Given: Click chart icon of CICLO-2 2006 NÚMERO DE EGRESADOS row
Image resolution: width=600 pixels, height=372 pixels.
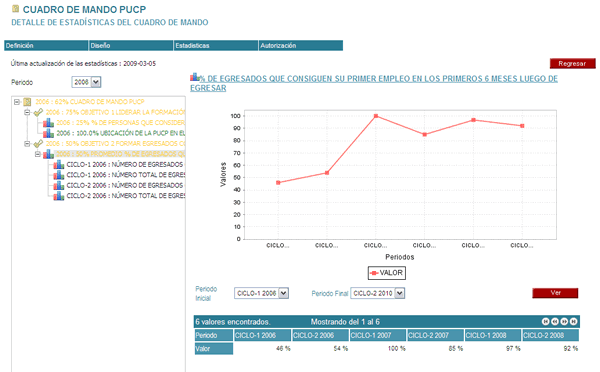Looking at the screenshot, I should tap(59, 186).
